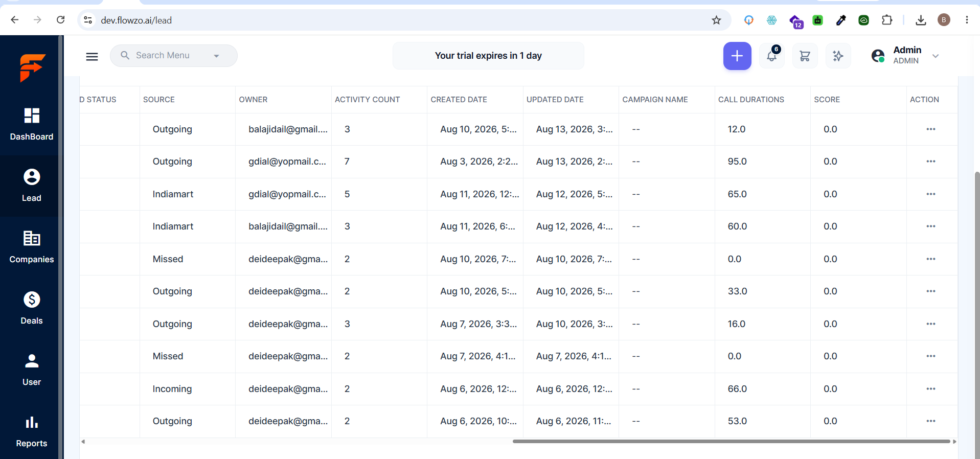
Task: Open the Search Menu dropdown arrow
Action: (217, 56)
